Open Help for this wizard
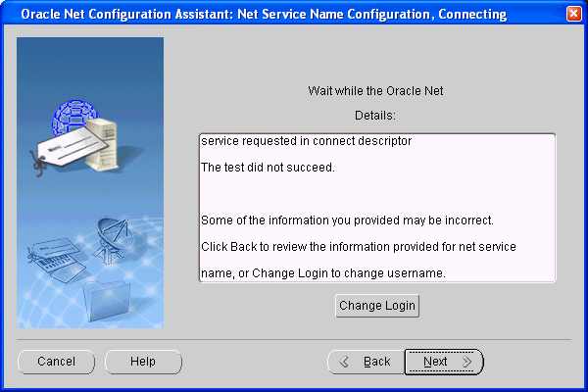The height and width of the screenshot is (392, 588). tap(143, 362)
